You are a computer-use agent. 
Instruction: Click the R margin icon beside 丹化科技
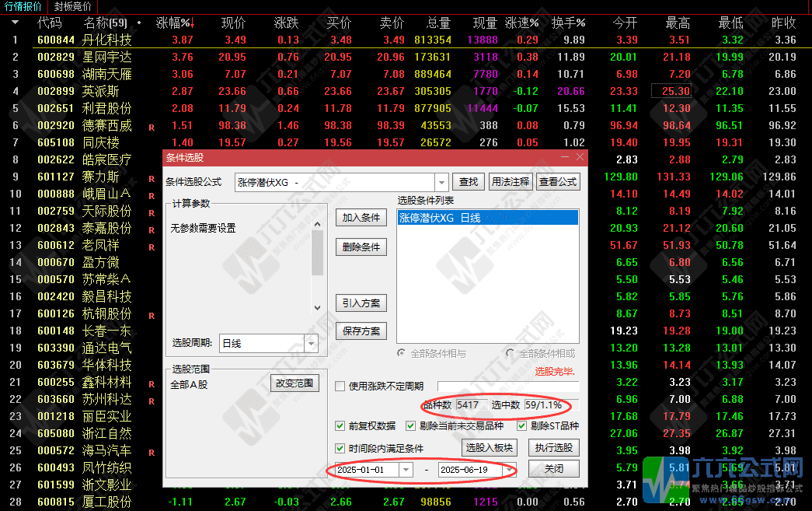(150, 39)
